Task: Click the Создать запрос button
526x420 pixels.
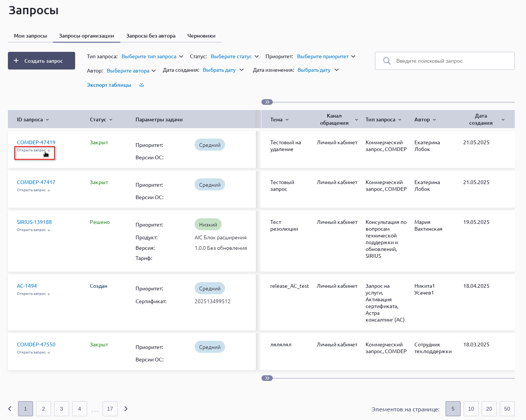Action: [41, 61]
